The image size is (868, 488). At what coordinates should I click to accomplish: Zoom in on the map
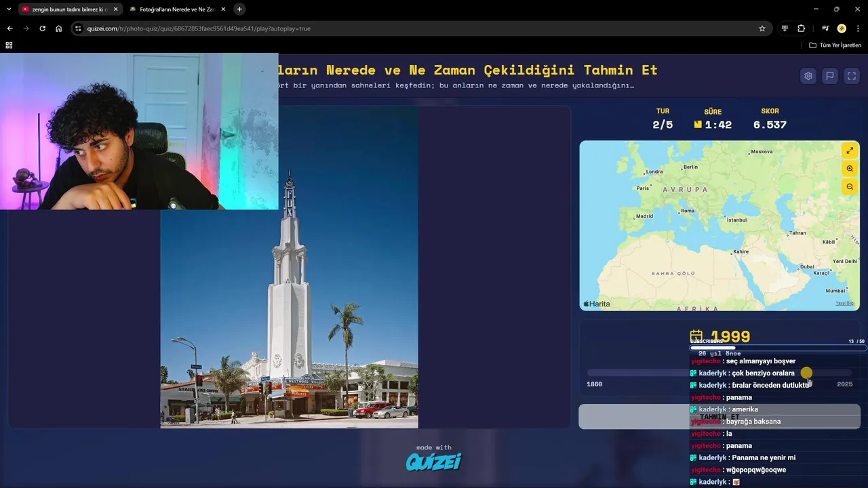point(850,168)
